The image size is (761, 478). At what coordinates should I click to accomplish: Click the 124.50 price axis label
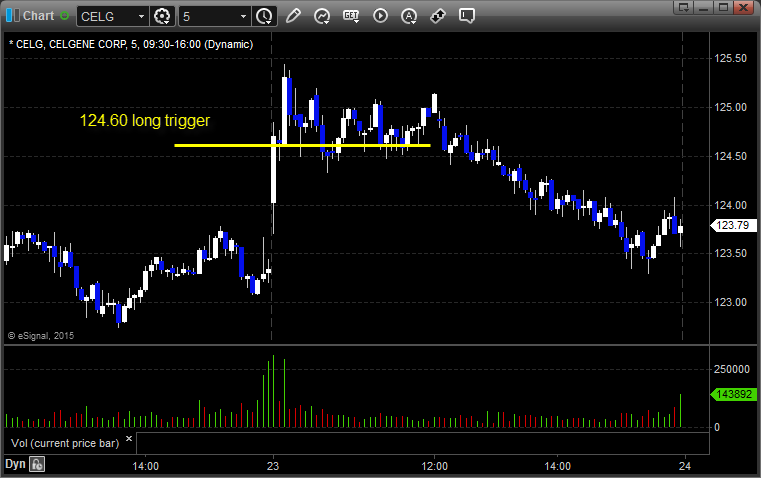point(730,156)
